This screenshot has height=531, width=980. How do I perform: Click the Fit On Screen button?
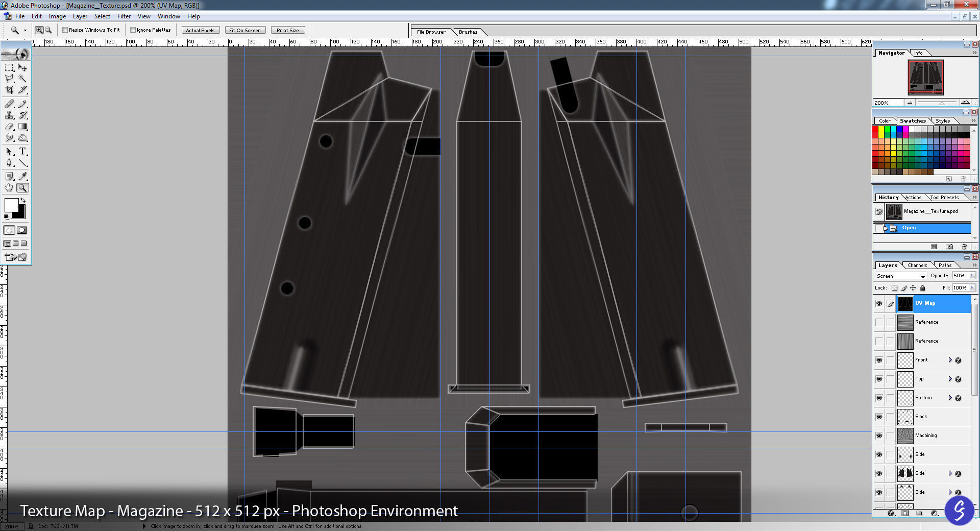pyautogui.click(x=245, y=31)
